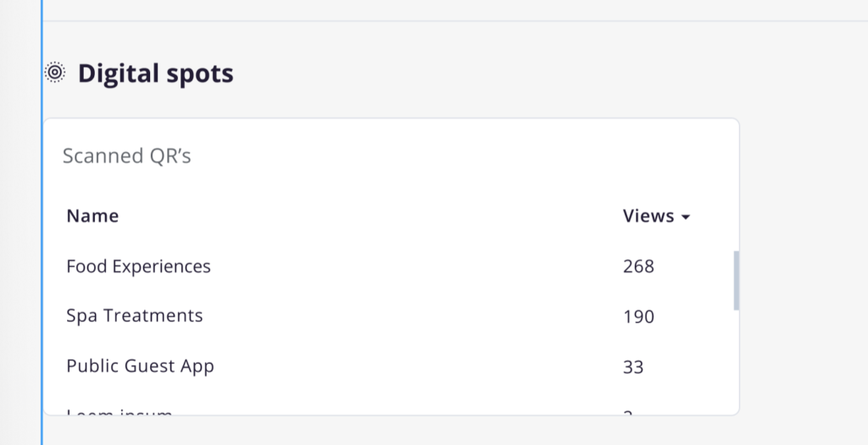Click the 33 views value

633,367
